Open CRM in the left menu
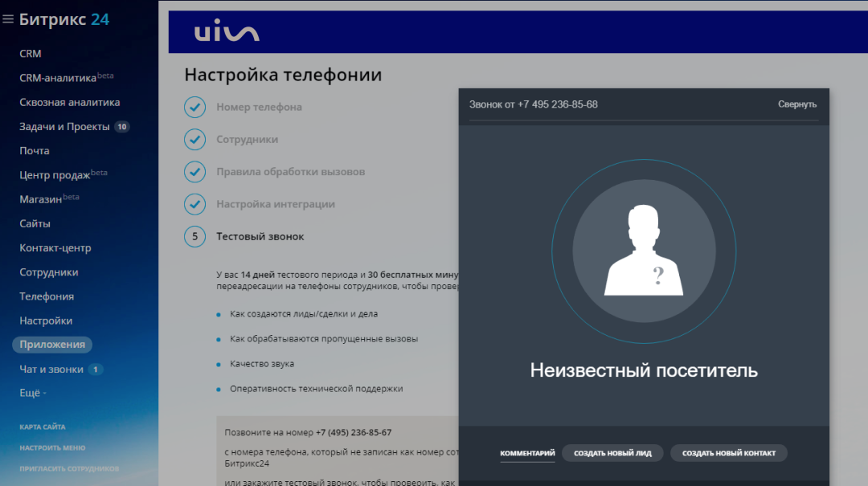868x486 pixels. (x=31, y=54)
